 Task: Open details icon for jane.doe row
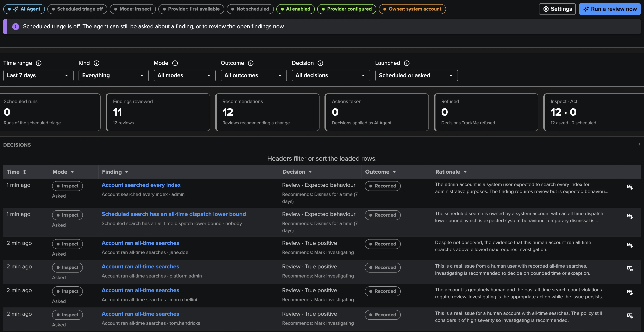[630, 245]
